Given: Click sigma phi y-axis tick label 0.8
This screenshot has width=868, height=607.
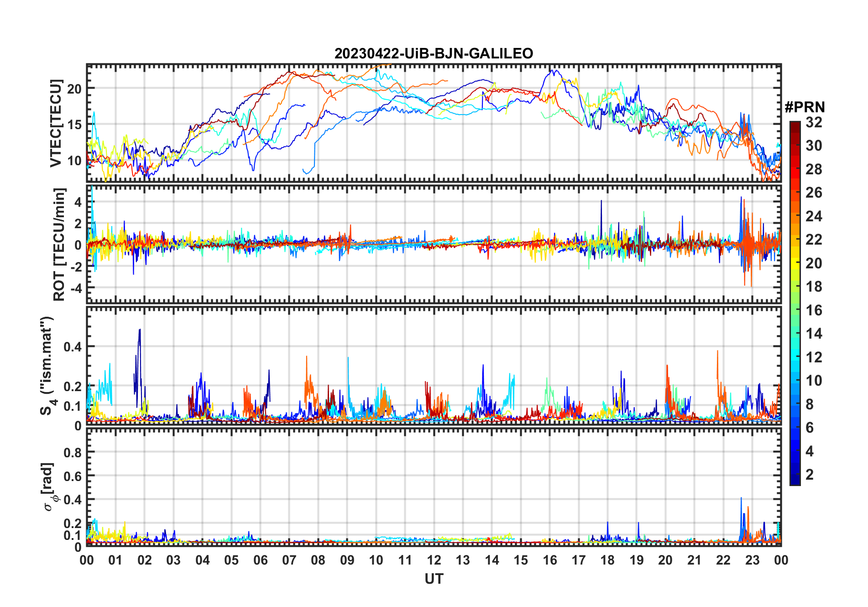Looking at the screenshot, I should (x=73, y=452).
